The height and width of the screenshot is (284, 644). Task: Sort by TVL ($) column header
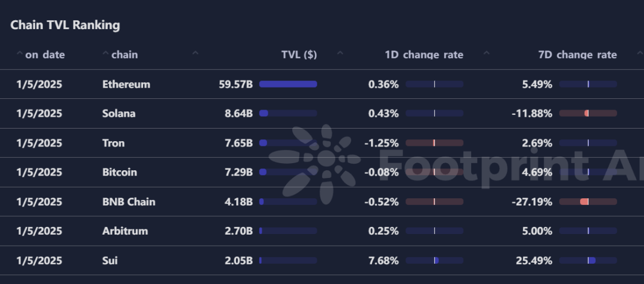(x=299, y=55)
